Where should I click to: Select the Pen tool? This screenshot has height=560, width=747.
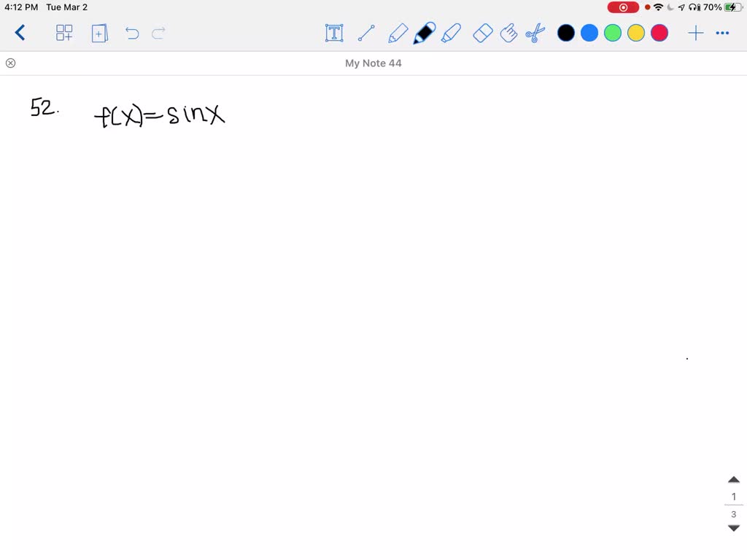point(424,33)
